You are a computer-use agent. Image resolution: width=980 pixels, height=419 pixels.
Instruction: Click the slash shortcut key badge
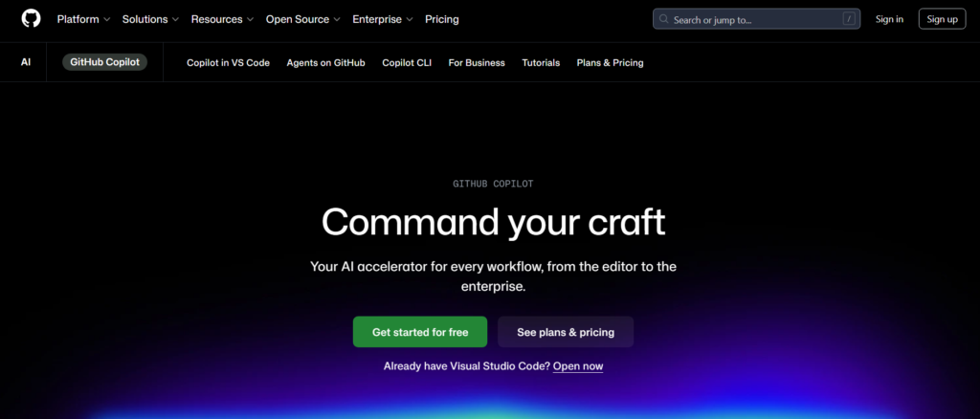pyautogui.click(x=849, y=19)
